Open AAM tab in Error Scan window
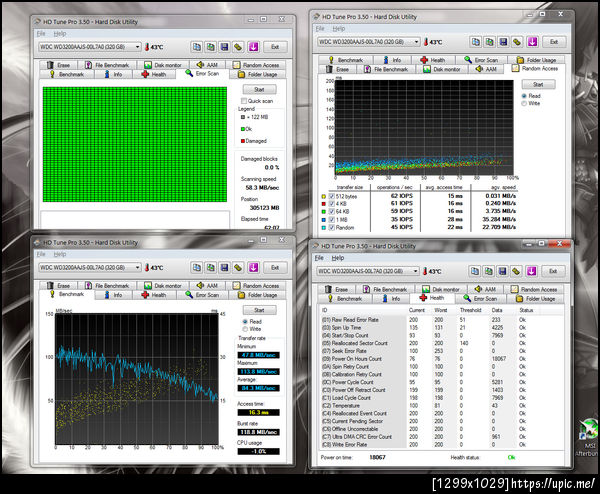The width and height of the screenshot is (600, 494). pyautogui.click(x=207, y=65)
